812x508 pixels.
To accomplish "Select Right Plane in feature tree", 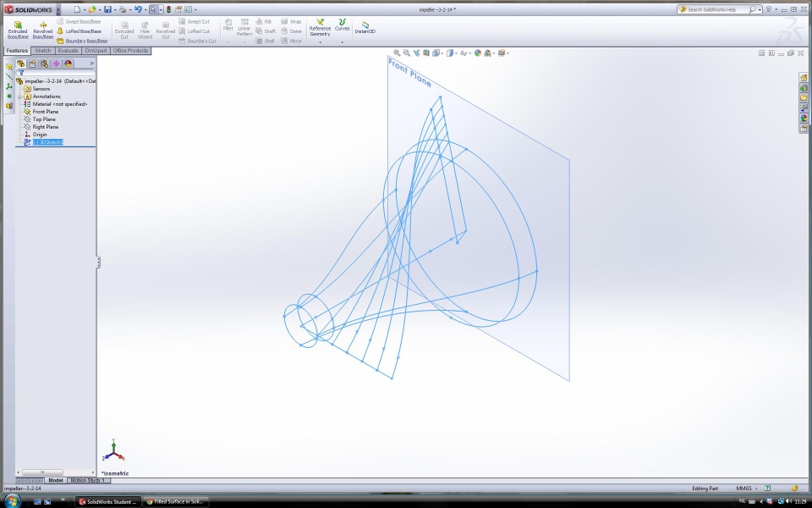I will click(41, 127).
